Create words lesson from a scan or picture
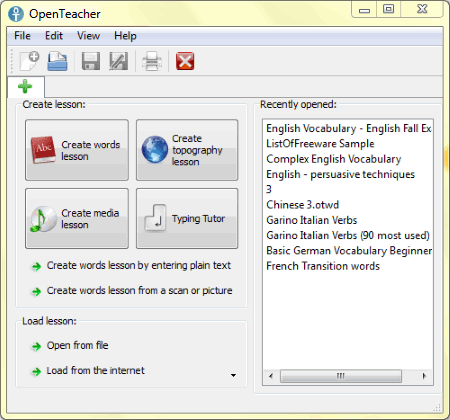 pyautogui.click(x=132, y=291)
